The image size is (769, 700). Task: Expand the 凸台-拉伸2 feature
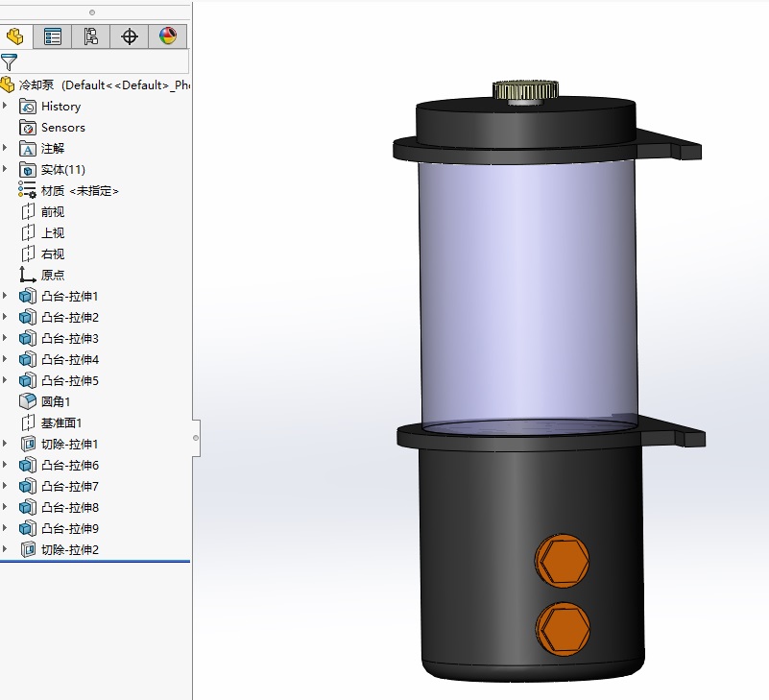(x=5, y=316)
